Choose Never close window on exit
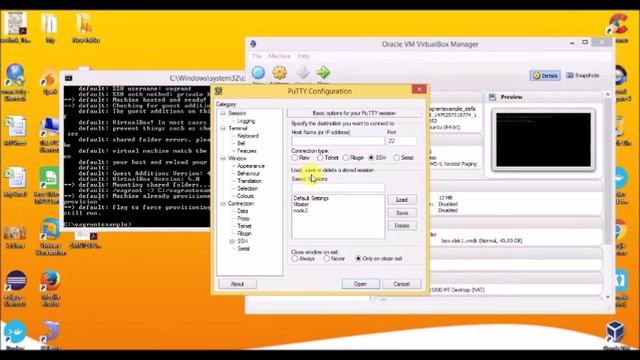This screenshot has width=640, height=360. pyautogui.click(x=327, y=259)
